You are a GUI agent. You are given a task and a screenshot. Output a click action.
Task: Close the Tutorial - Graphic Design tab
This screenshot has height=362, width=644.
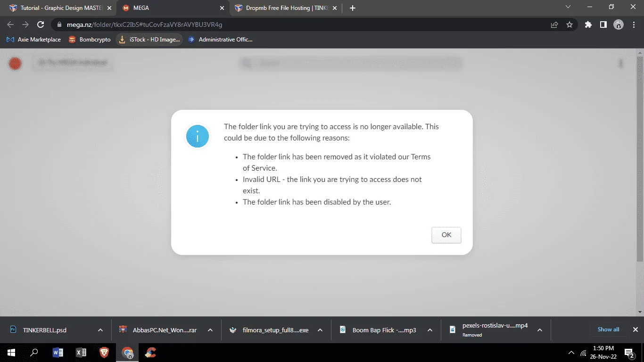[109, 8]
